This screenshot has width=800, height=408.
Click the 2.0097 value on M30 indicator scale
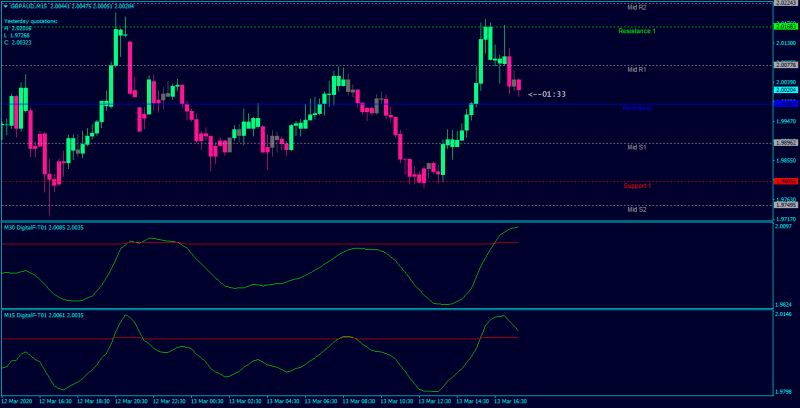point(785,226)
